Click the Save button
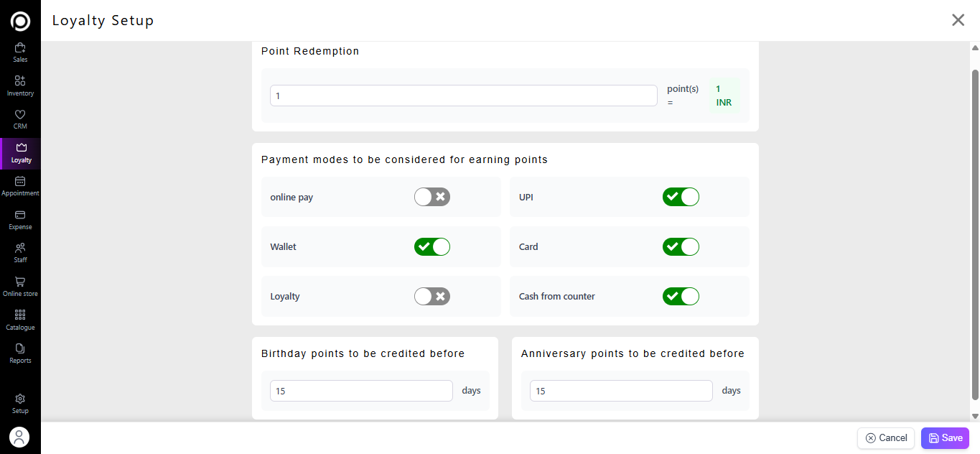This screenshot has height=454, width=980. click(x=945, y=438)
